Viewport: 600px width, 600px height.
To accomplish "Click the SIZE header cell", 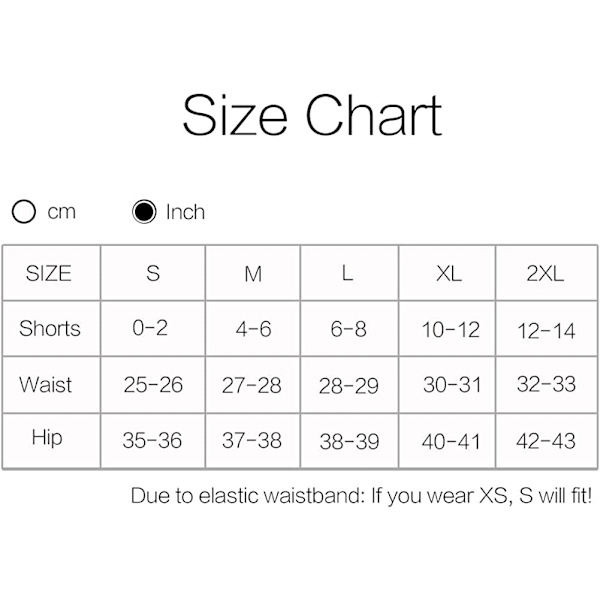I will pyautogui.click(x=49, y=273).
